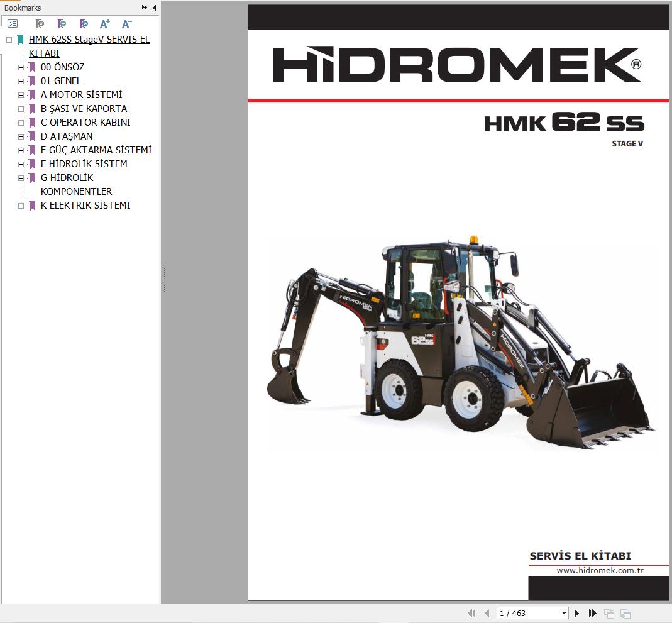Image resolution: width=672 pixels, height=623 pixels.
Task: Click the add new bookmark icon
Action: (x=61, y=24)
